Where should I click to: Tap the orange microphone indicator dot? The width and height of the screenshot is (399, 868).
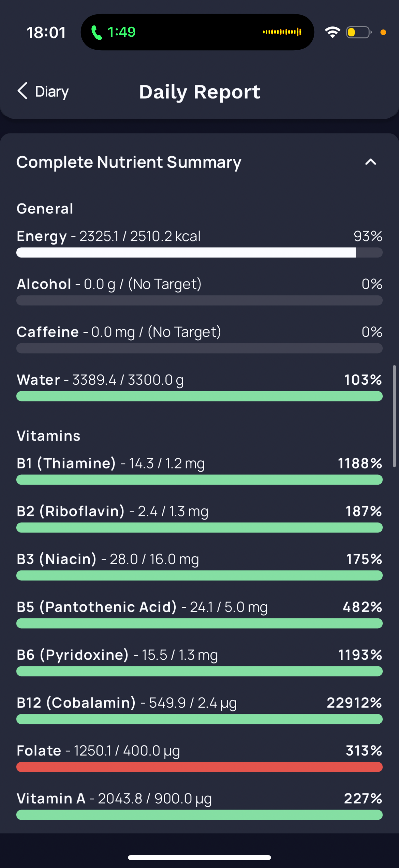pos(383,32)
